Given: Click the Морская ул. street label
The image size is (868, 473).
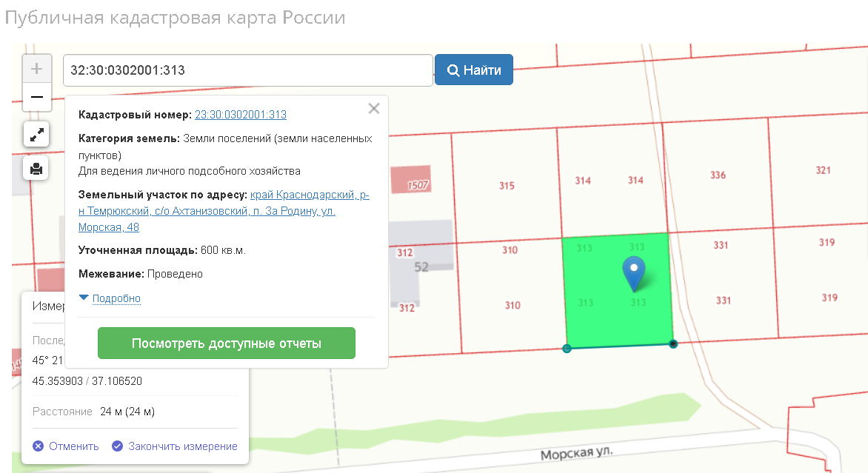Looking at the screenshot, I should coord(577,453).
